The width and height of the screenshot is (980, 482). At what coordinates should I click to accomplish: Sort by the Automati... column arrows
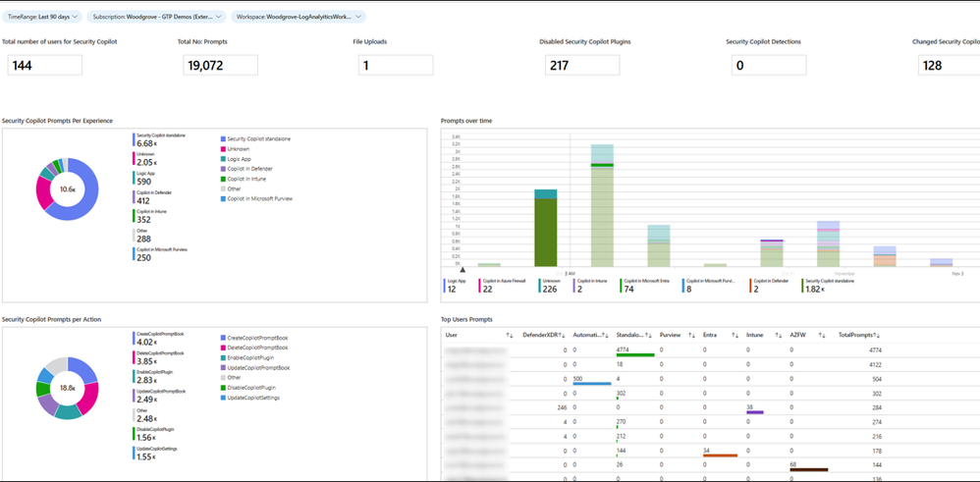coord(605,336)
